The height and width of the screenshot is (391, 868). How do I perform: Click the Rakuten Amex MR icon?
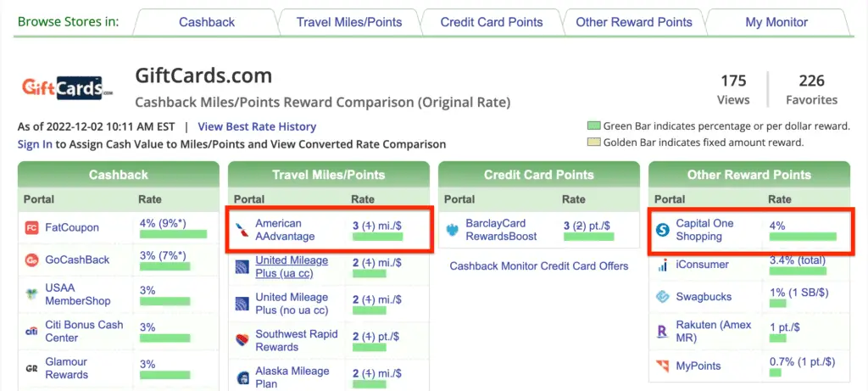click(662, 331)
